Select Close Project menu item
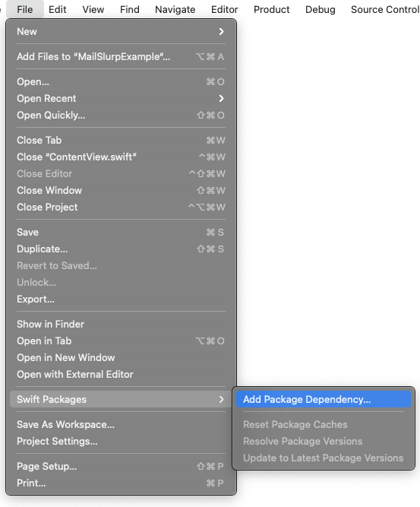This screenshot has width=420, height=507. pyautogui.click(x=121, y=207)
